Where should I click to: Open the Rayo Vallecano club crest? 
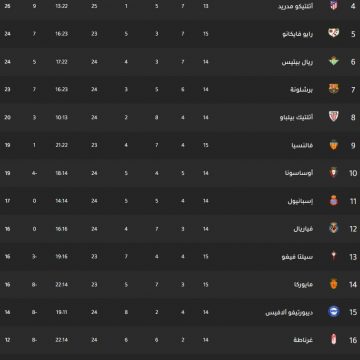(x=334, y=33)
